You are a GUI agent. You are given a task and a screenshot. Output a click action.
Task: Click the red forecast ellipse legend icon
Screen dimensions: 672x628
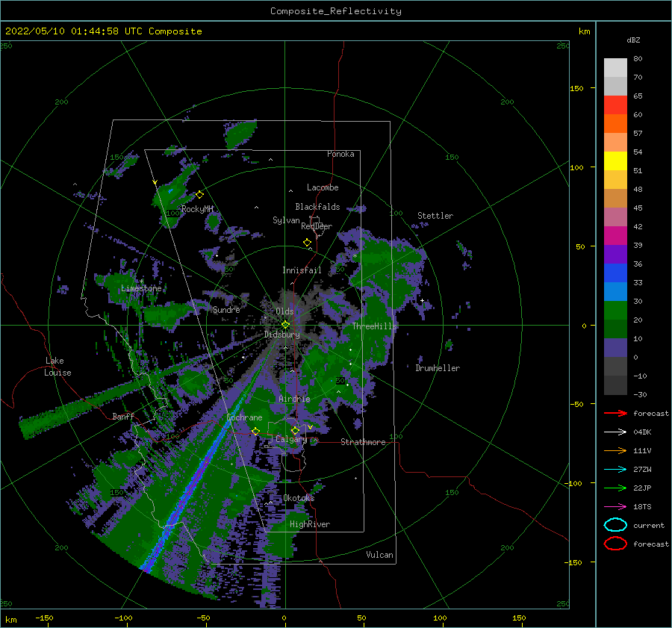[x=615, y=544]
